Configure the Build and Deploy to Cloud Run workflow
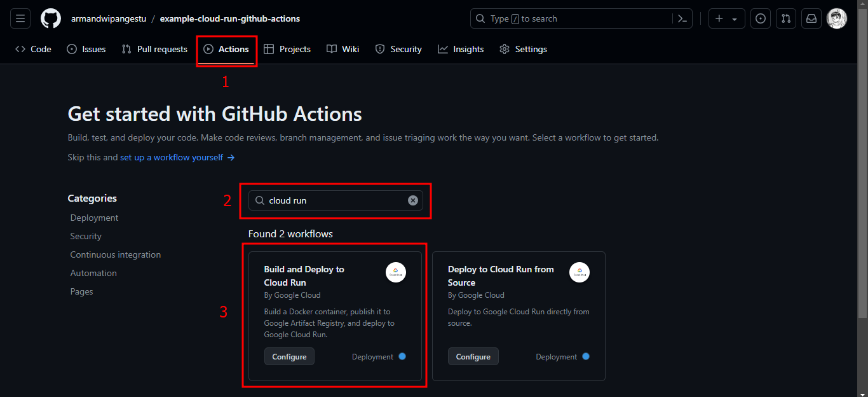Image resolution: width=868 pixels, height=397 pixels. point(289,356)
